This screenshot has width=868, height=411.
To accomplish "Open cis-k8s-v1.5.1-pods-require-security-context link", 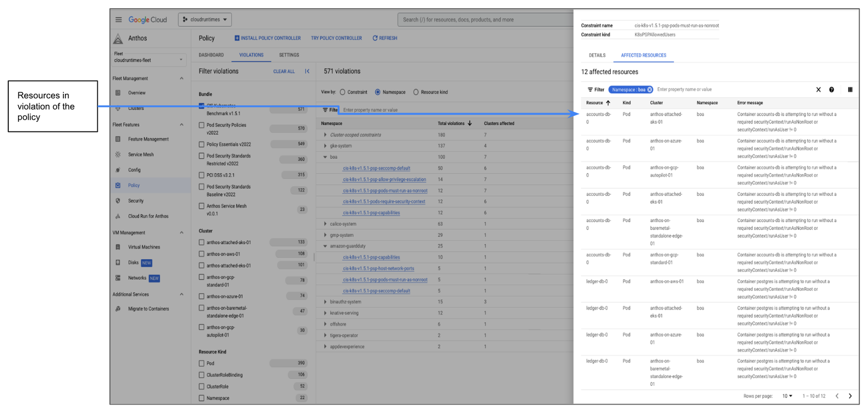I will [384, 202].
